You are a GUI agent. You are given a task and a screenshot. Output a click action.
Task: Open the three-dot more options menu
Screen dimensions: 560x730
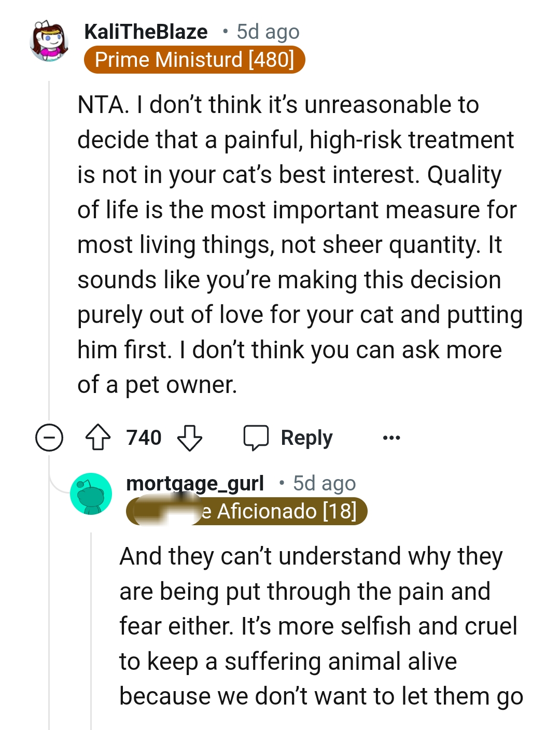point(391,438)
